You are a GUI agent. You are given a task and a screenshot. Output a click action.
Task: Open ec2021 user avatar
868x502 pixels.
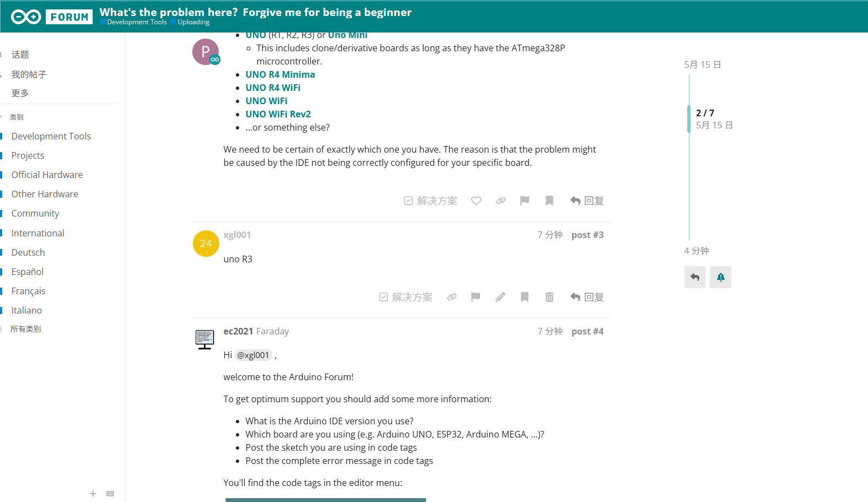pyautogui.click(x=205, y=339)
